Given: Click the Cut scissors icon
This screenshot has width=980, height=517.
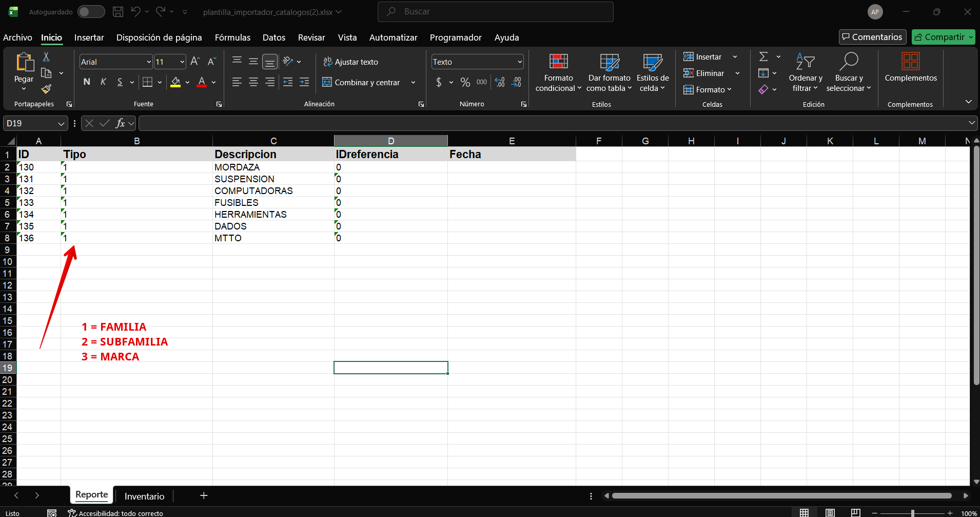Looking at the screenshot, I should pos(46,57).
